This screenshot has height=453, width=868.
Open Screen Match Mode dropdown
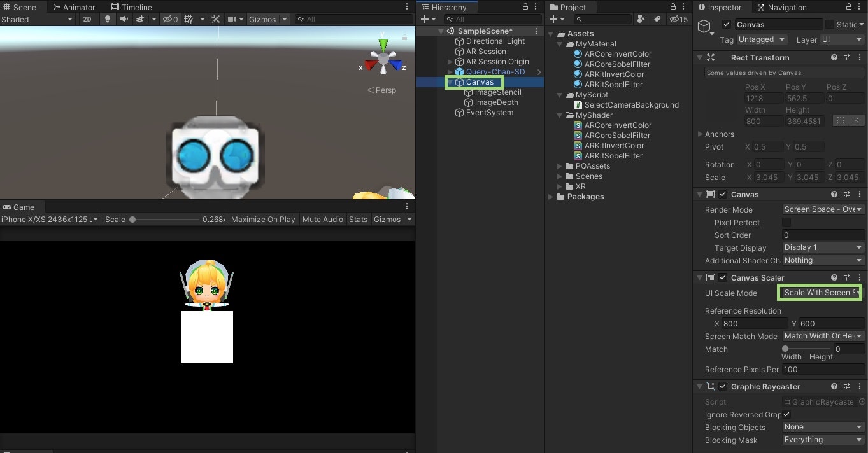pyautogui.click(x=823, y=336)
